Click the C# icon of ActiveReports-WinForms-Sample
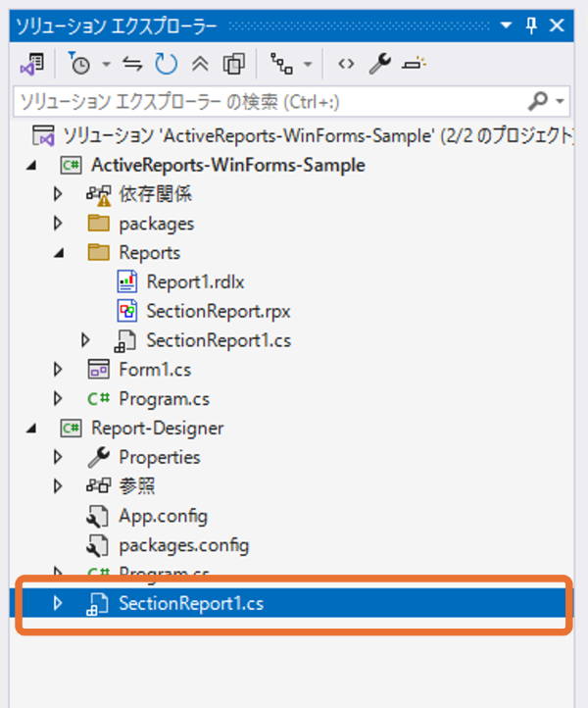The height and width of the screenshot is (708, 588). coord(71,166)
